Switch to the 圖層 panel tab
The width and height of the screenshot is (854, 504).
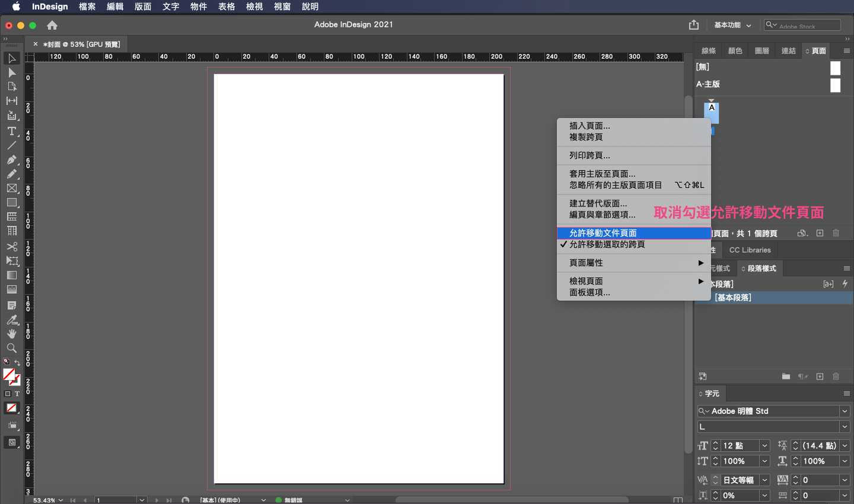(x=761, y=51)
